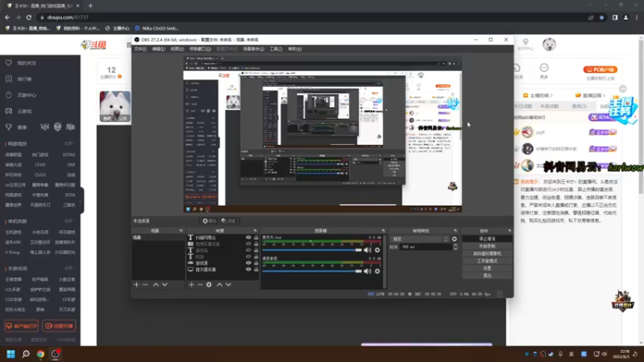Move the selected source up in the Sources panel
This screenshot has width=644, height=362.
pyautogui.click(x=219, y=285)
